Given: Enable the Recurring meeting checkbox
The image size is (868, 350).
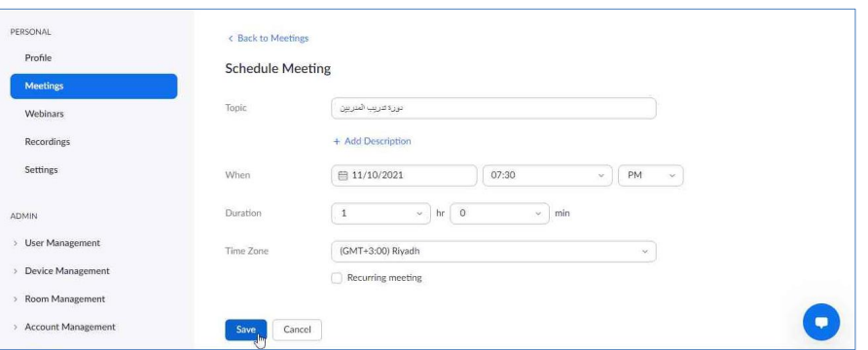Looking at the screenshot, I should pyautogui.click(x=337, y=278).
